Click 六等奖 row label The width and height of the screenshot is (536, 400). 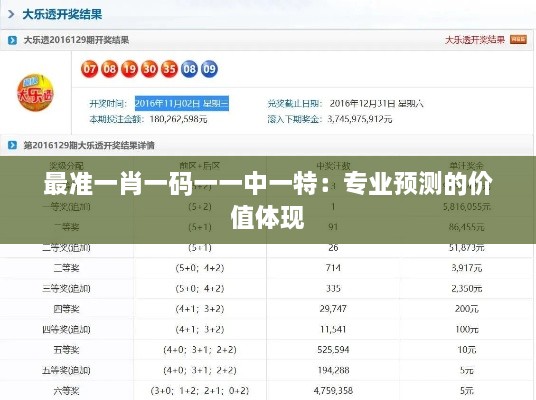tap(66, 390)
